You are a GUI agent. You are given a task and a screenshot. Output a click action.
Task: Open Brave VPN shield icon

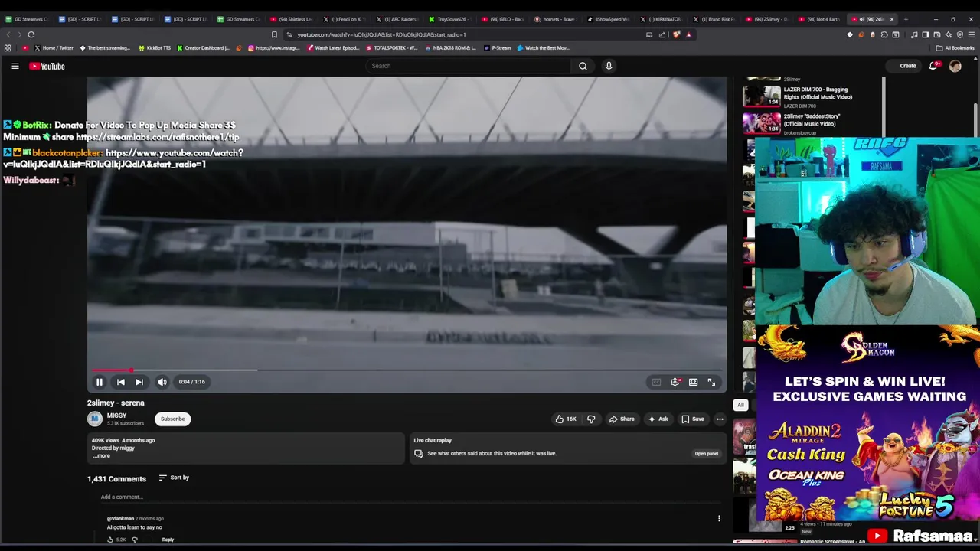[x=959, y=34]
